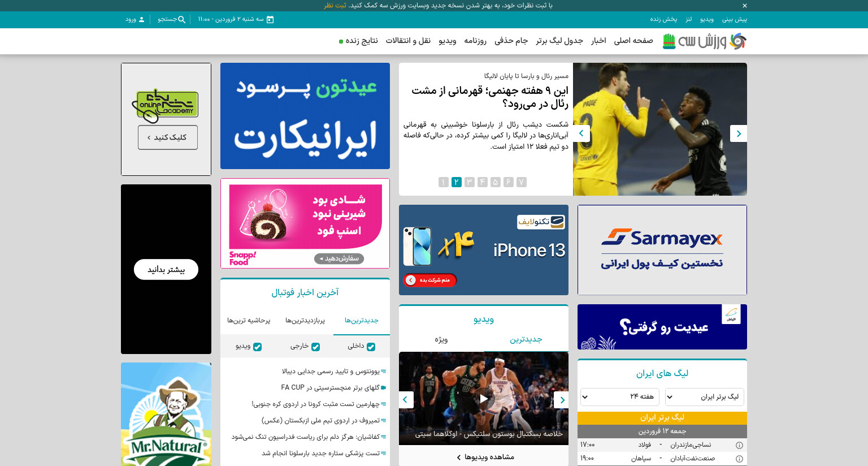Open روزنامه menu item
This screenshot has height=466, width=868.
475,41
